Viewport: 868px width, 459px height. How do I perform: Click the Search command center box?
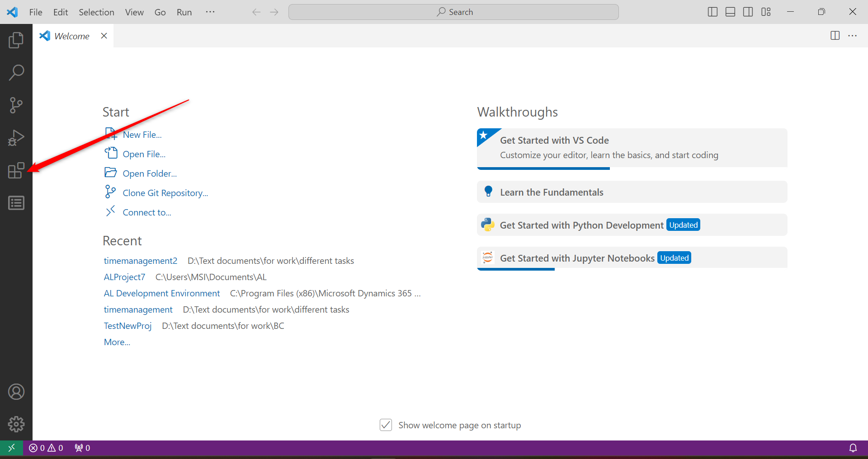coord(453,12)
